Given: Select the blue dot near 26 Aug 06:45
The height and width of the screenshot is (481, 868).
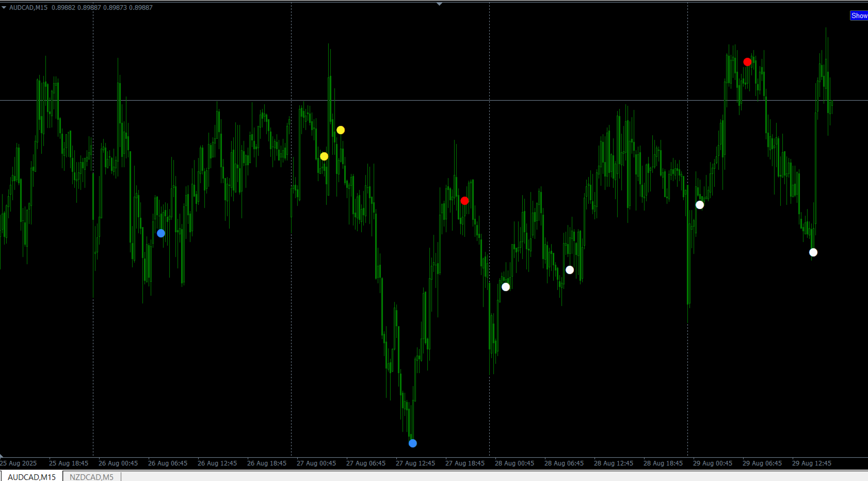Looking at the screenshot, I should 161,233.
